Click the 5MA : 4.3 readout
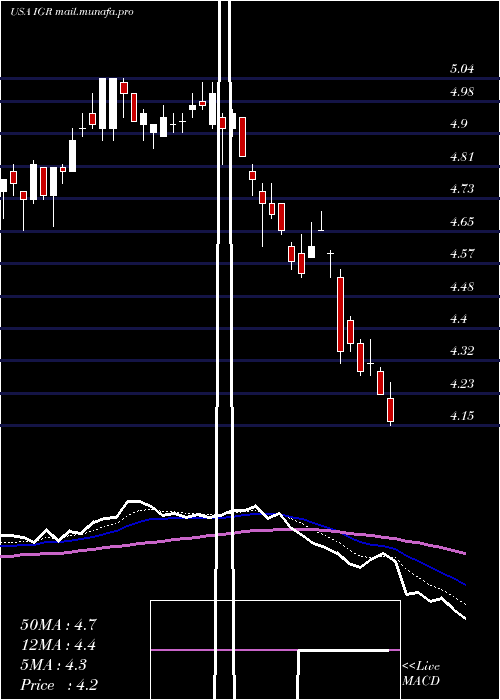 [54, 665]
